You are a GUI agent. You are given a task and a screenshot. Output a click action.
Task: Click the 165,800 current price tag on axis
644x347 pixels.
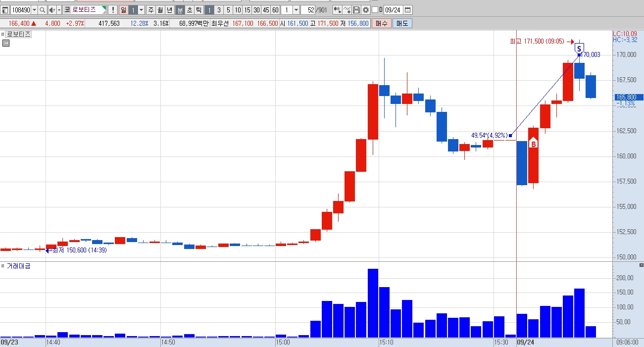point(629,97)
